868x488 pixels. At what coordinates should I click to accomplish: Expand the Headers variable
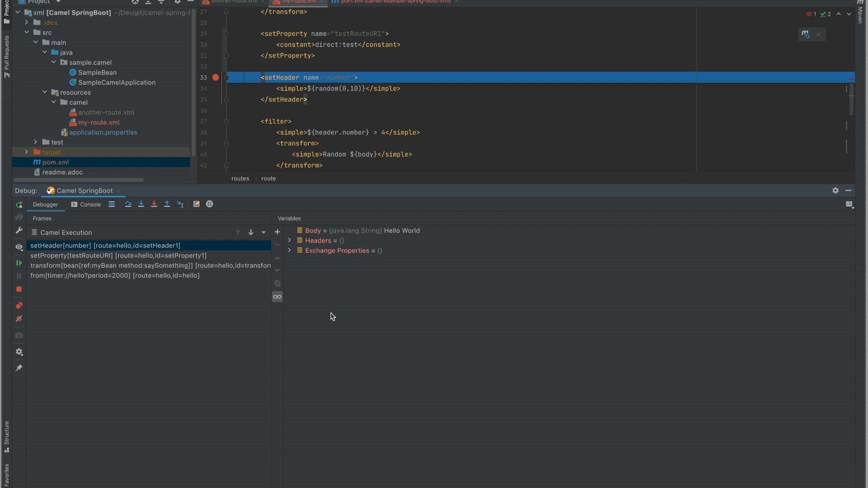click(290, 240)
